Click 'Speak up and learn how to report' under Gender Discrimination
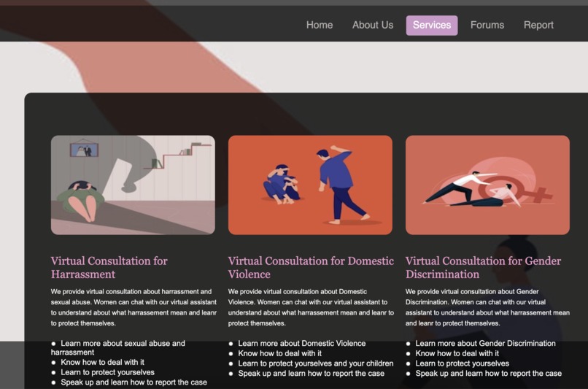Image resolution: width=588 pixels, height=389 pixels. click(x=488, y=374)
